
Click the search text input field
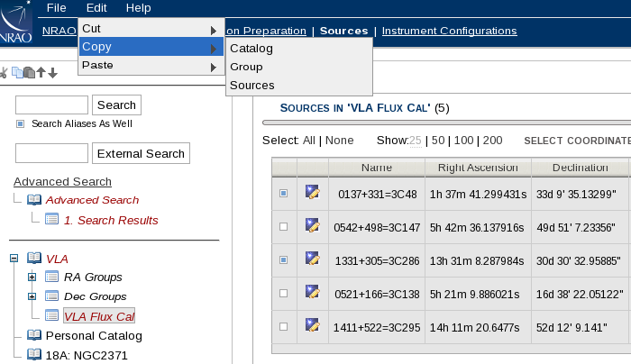point(51,105)
